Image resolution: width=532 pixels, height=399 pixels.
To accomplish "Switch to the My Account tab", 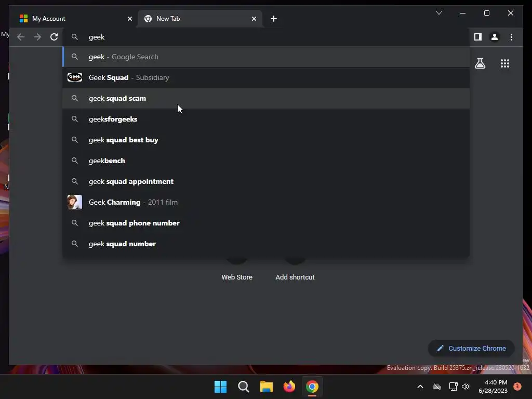I will pos(74,19).
